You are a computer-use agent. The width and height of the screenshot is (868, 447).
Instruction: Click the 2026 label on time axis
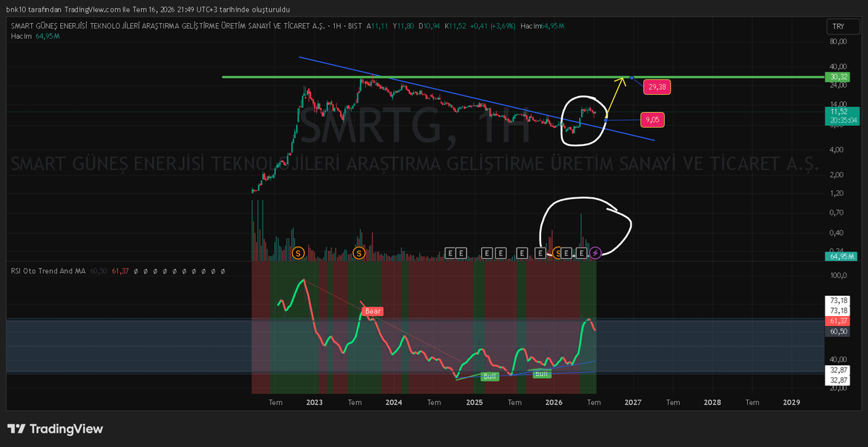point(553,401)
